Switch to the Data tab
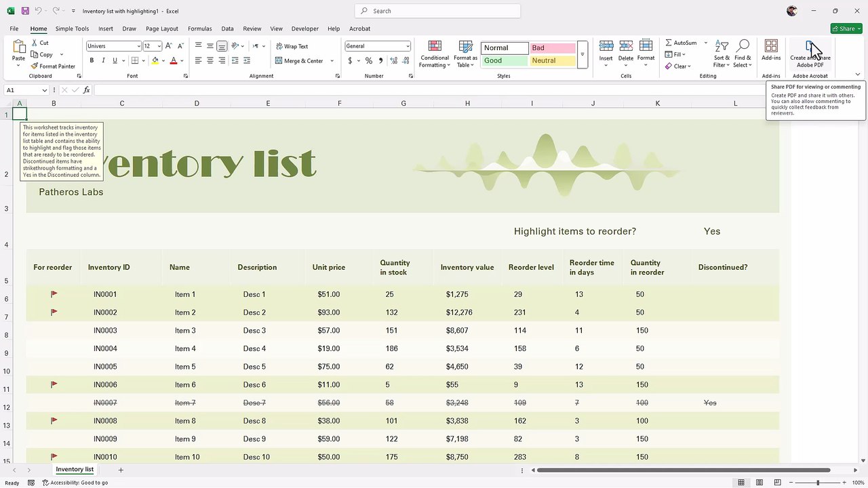This screenshot has width=868, height=488. tap(227, 28)
